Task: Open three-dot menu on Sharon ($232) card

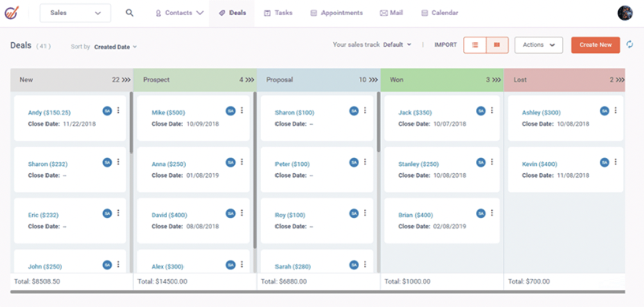Action: [118, 162]
